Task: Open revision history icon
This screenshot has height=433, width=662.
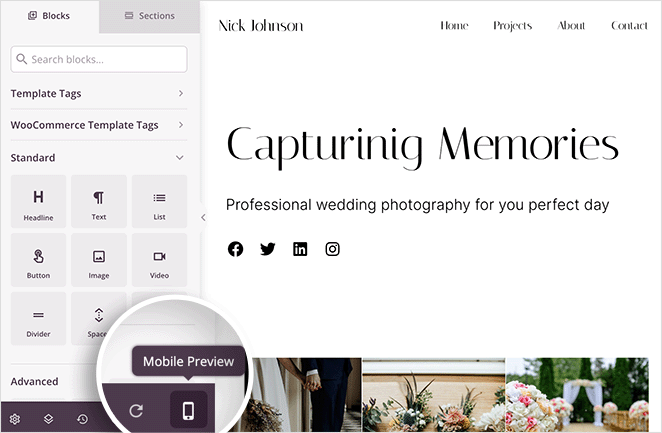Action: pos(82,419)
